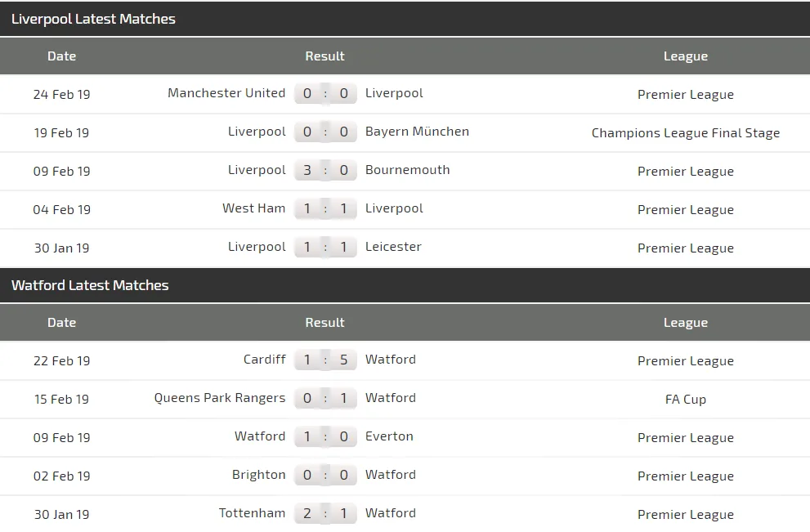Click the Cardiff vs Watford 1:5 score
Image resolution: width=810 pixels, height=532 pixels.
click(325, 360)
